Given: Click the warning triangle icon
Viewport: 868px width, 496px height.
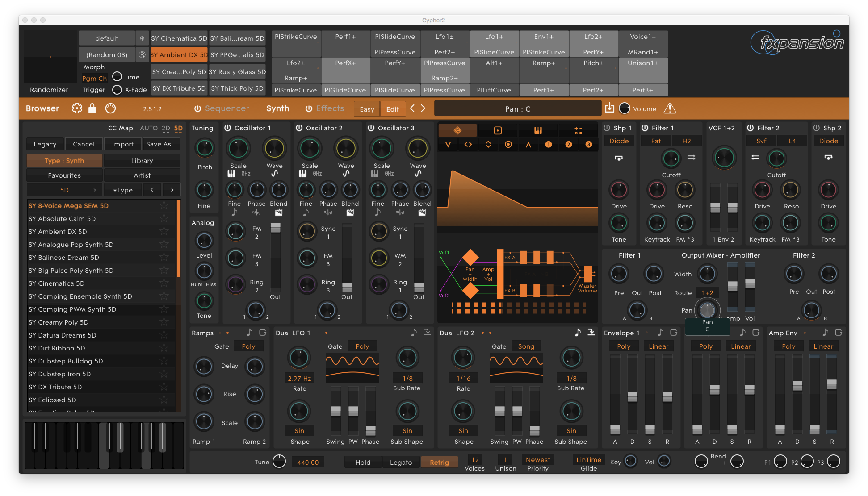Looking at the screenshot, I should (670, 108).
